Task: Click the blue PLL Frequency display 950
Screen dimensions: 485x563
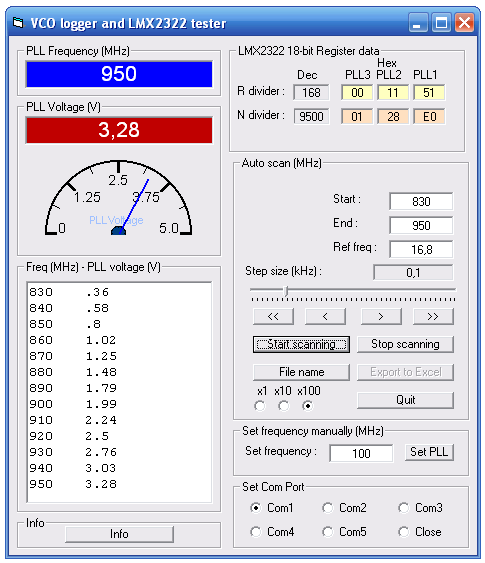Action: (x=119, y=74)
